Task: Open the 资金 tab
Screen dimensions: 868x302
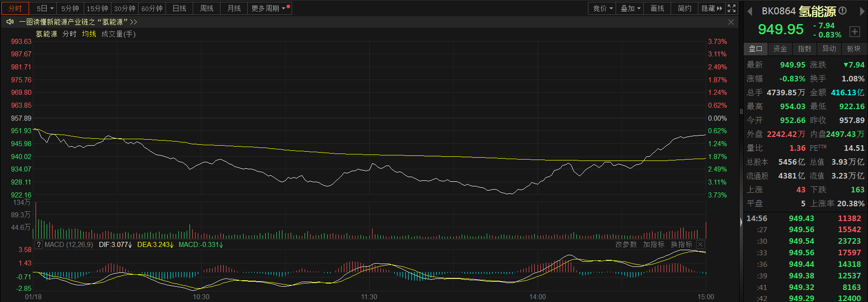Action: (x=780, y=49)
